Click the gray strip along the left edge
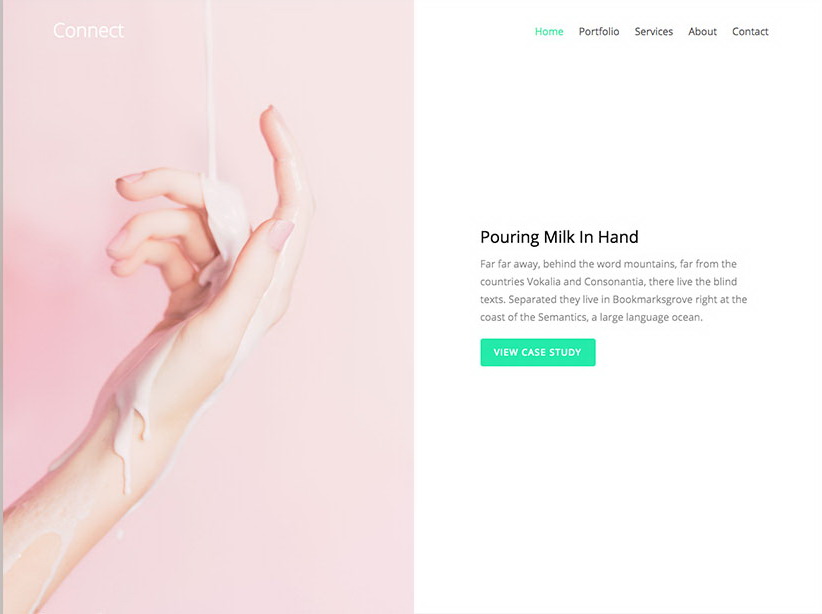Image resolution: width=822 pixels, height=614 pixels. 2,307
